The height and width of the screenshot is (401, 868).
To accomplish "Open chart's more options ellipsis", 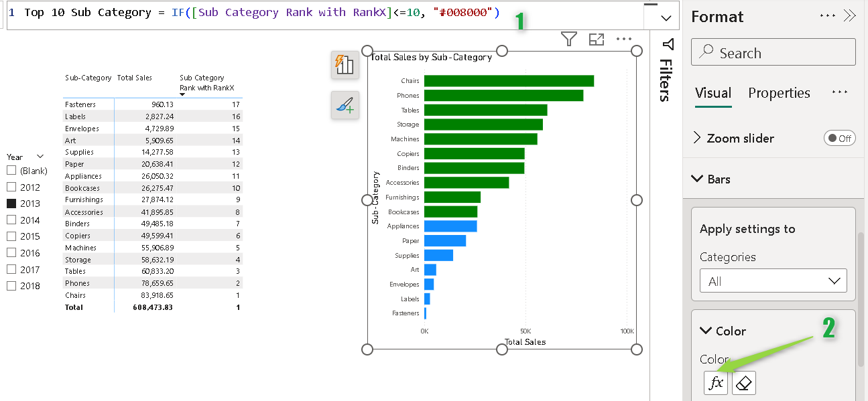I will tap(623, 39).
